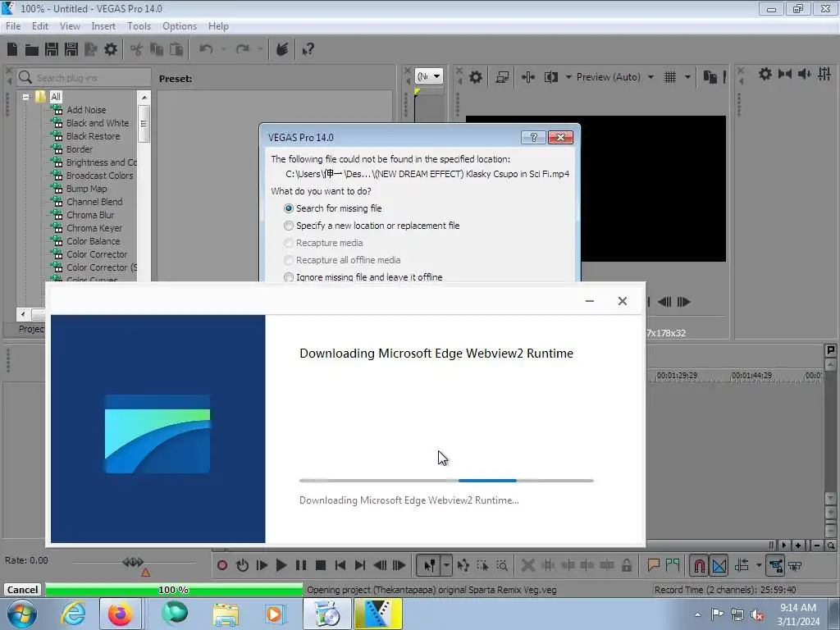Click the New project icon in main toolbar
This screenshot has height=630, width=840.
click(12, 50)
